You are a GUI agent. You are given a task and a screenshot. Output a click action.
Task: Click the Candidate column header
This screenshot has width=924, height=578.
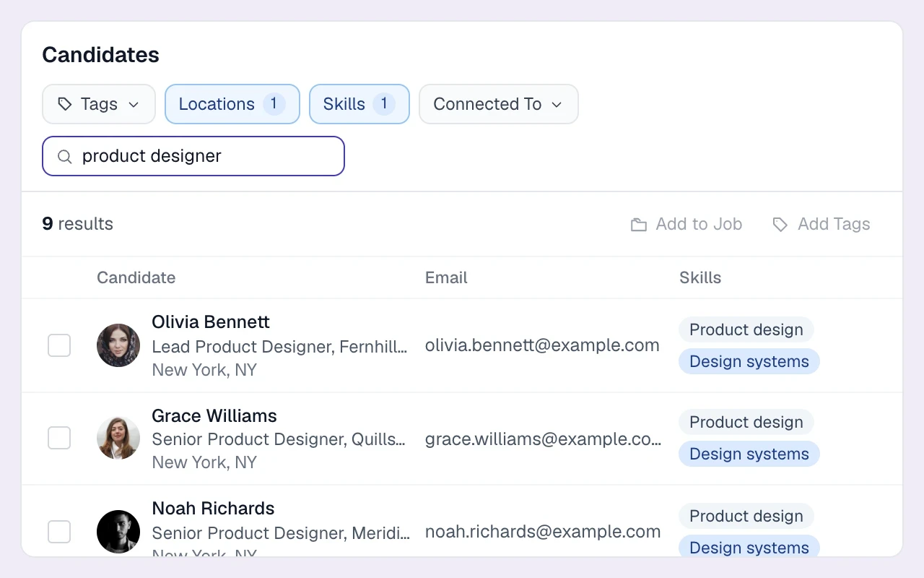pyautogui.click(x=136, y=277)
